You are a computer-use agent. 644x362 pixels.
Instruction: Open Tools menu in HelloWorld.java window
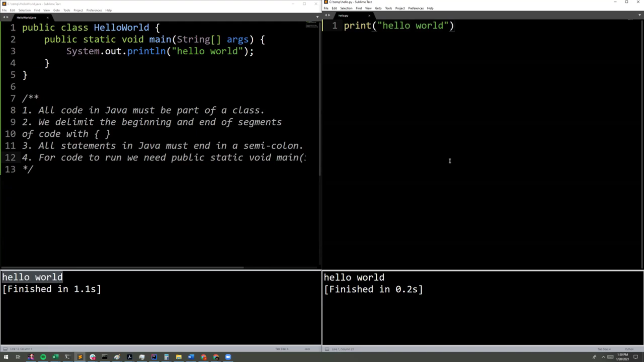click(67, 10)
